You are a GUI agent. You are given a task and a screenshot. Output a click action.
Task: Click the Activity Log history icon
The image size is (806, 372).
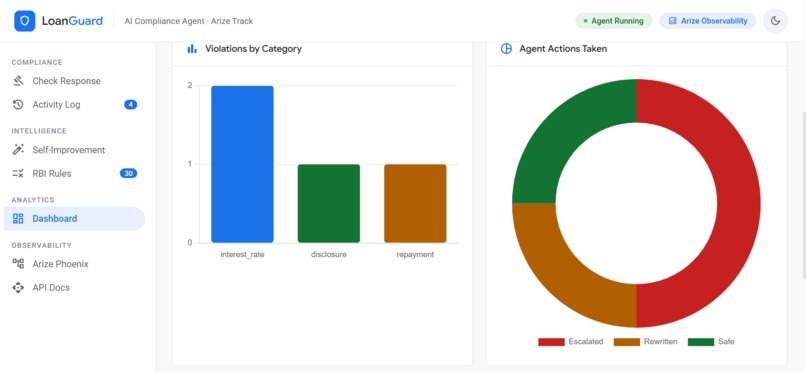pos(18,104)
